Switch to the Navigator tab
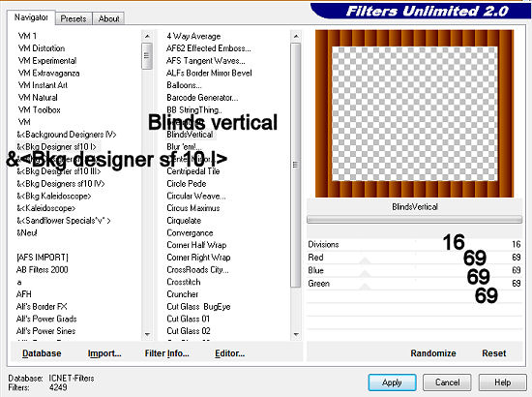 pyautogui.click(x=31, y=17)
